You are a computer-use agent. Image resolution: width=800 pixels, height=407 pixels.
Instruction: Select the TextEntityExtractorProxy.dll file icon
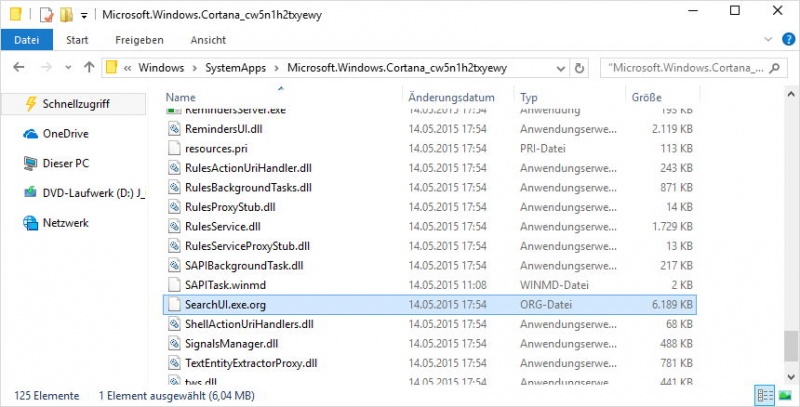(175, 363)
